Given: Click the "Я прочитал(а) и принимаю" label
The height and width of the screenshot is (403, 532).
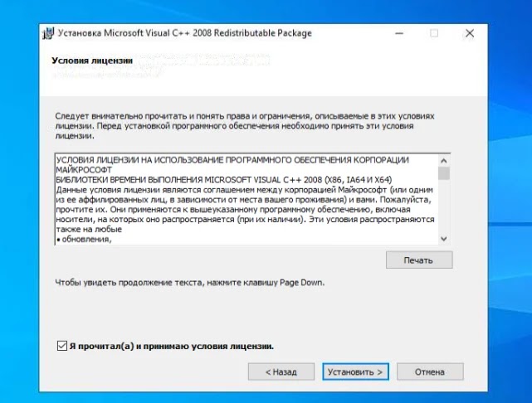Looking at the screenshot, I should 172,345.
